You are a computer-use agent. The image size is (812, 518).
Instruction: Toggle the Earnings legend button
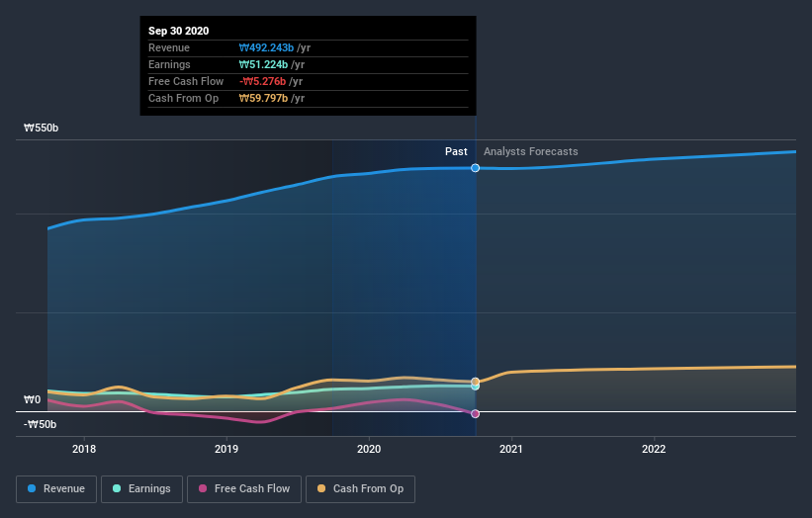(x=141, y=489)
